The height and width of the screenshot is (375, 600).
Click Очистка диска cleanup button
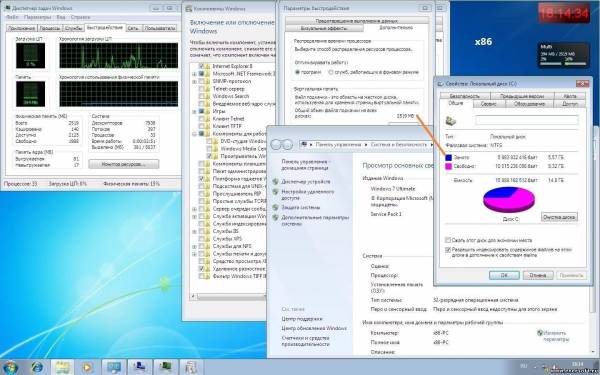tap(559, 217)
